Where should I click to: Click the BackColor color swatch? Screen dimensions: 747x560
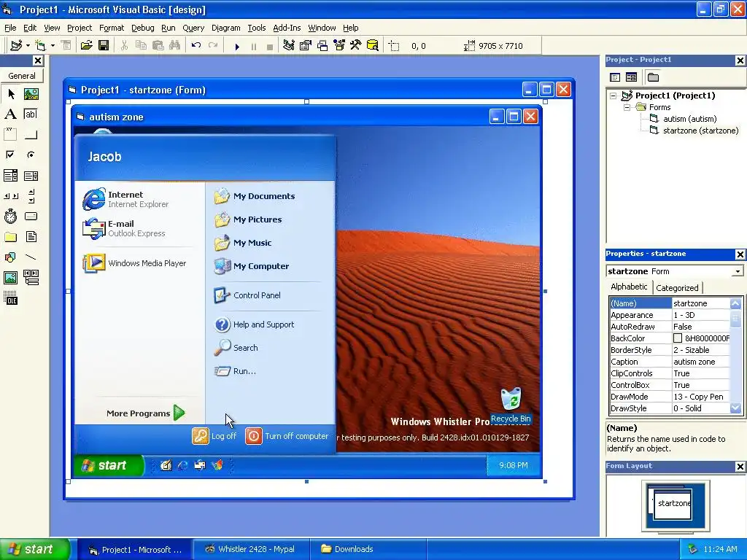(x=678, y=338)
